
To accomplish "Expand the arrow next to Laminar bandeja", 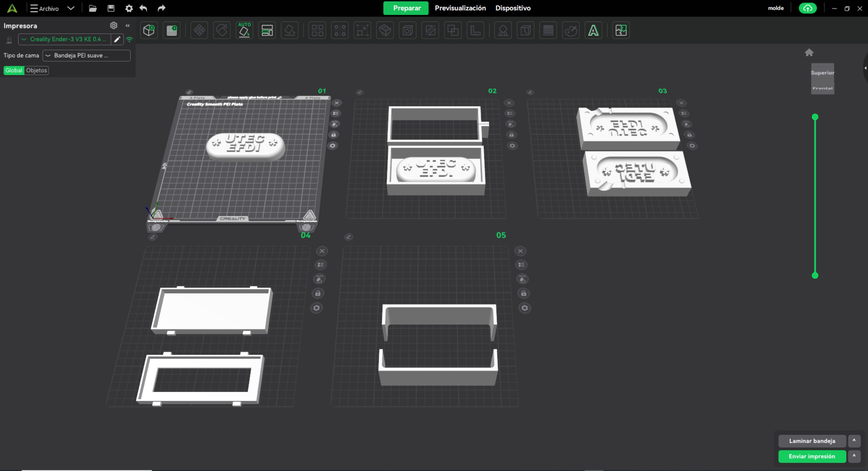I will pos(854,441).
